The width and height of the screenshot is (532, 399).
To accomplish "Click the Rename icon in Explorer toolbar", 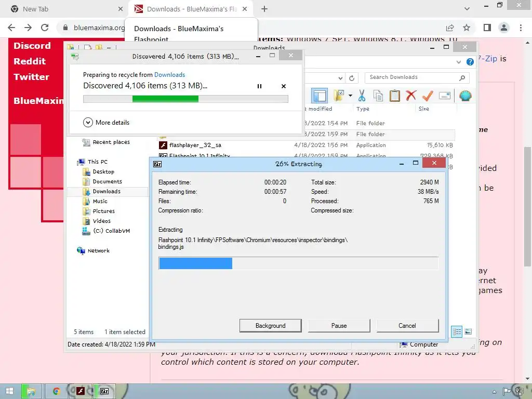I will (x=445, y=96).
